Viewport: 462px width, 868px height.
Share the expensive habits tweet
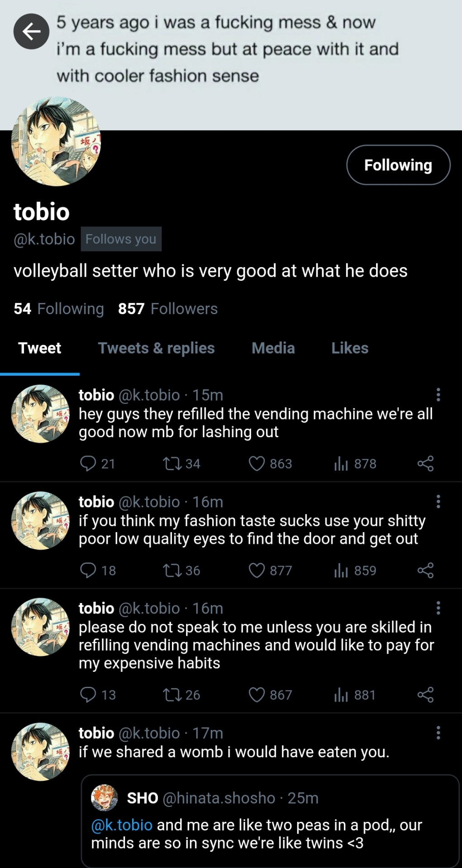coord(425,694)
